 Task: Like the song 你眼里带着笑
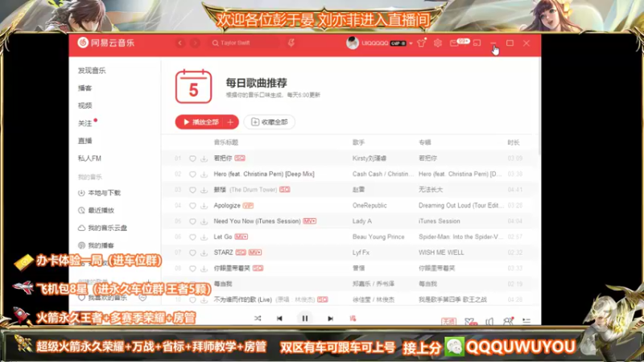192,269
